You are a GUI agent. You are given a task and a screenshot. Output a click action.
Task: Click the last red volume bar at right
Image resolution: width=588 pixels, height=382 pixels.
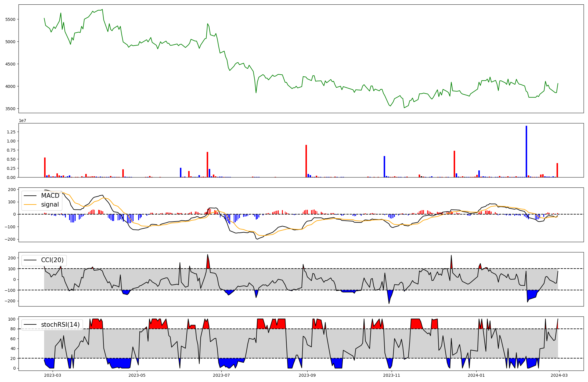coord(557,170)
